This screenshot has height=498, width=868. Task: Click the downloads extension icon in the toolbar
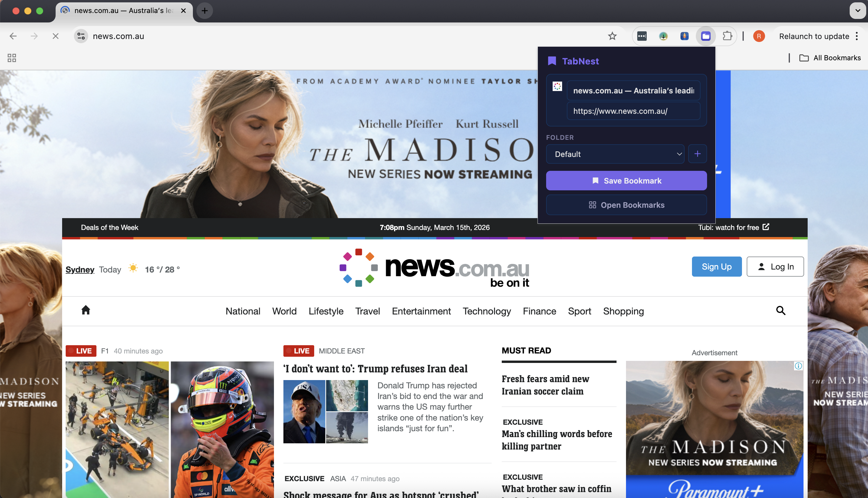pos(663,36)
